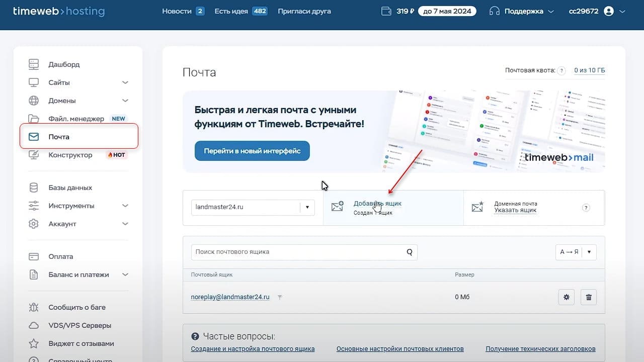The height and width of the screenshot is (362, 644).
Task: Click VDS/VPS Серверы in the sidebar
Action: 80,325
